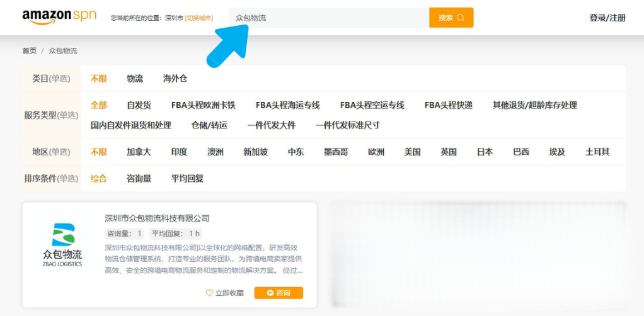Open the 登录/注册 login link
The height and width of the screenshot is (316, 644).
[x=607, y=18]
